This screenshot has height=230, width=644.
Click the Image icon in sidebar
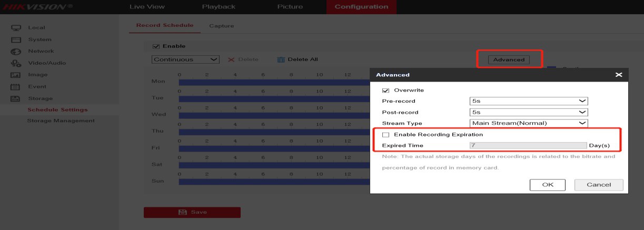click(x=16, y=75)
